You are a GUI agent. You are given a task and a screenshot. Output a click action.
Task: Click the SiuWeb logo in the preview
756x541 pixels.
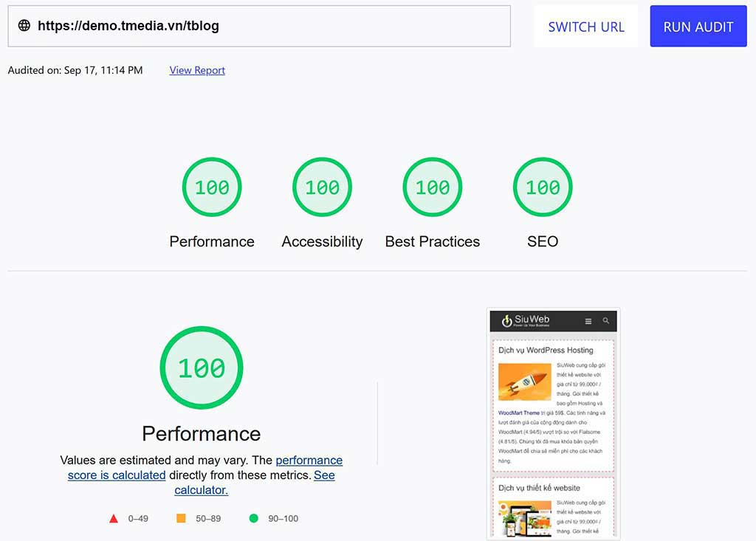pos(525,320)
